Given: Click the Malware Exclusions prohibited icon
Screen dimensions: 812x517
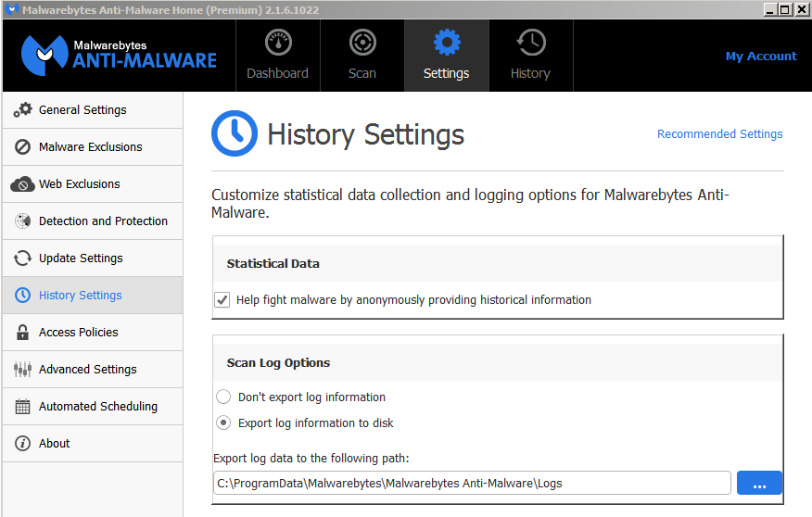Looking at the screenshot, I should tap(22, 147).
